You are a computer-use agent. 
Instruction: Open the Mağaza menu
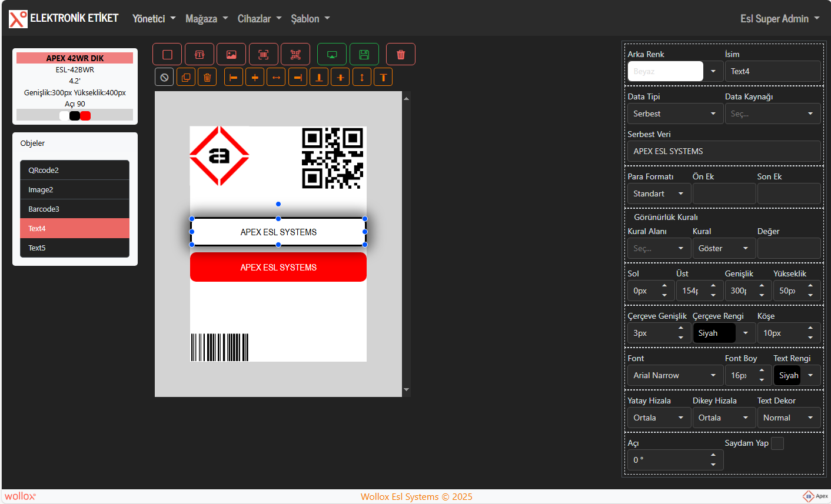click(x=207, y=19)
